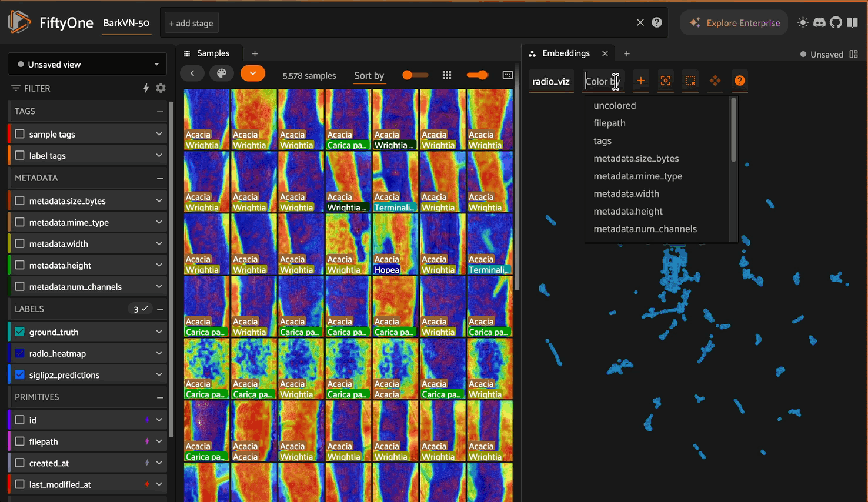
Task: Open the GitHub link icon
Action: [836, 23]
